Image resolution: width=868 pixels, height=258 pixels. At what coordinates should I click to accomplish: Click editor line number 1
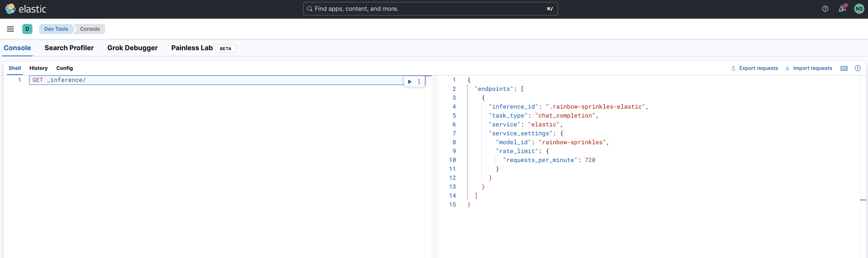[20, 80]
